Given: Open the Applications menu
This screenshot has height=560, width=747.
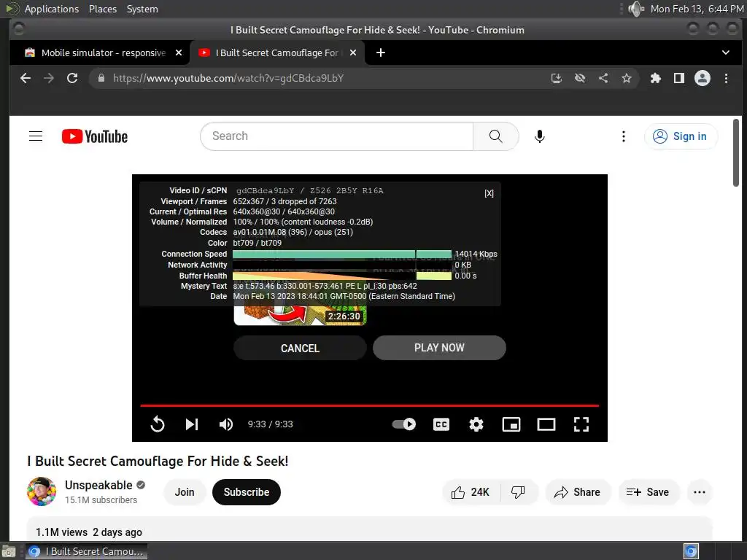Looking at the screenshot, I should coord(52,9).
